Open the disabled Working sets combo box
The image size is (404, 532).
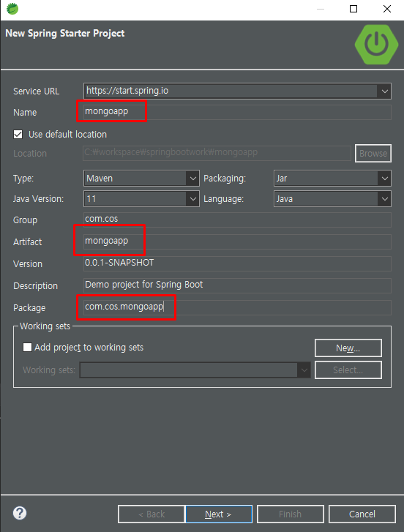(x=195, y=370)
